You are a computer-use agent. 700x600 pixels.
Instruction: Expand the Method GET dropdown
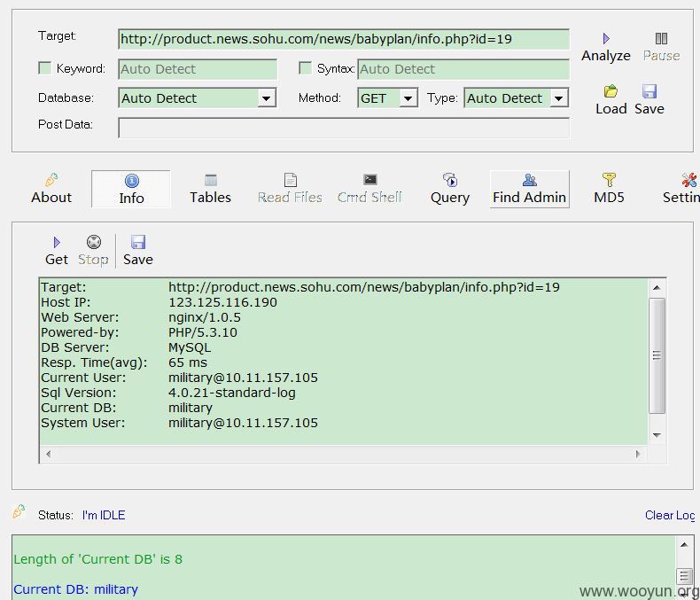tap(408, 98)
